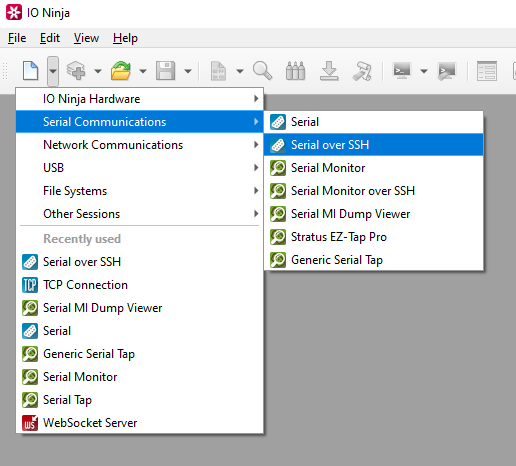Click the clear log brush icon
Screen dimensions: 516x466
coord(362,71)
